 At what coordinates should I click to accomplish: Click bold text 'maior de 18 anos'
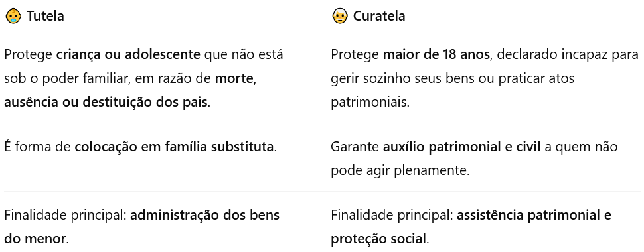436,54
